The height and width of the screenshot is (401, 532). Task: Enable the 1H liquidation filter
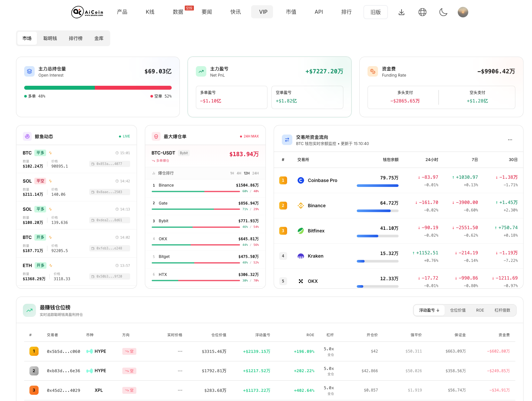tap(232, 173)
